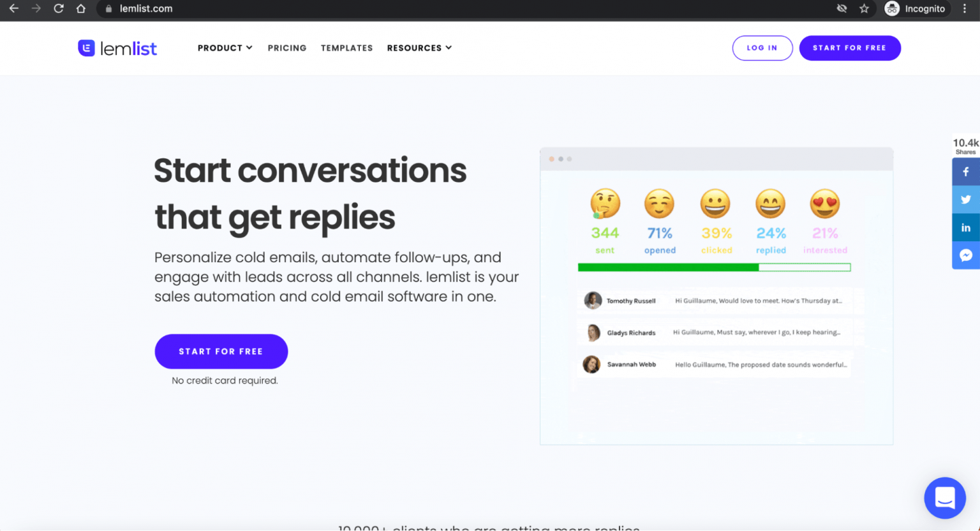Share via Messenger icon

965,255
